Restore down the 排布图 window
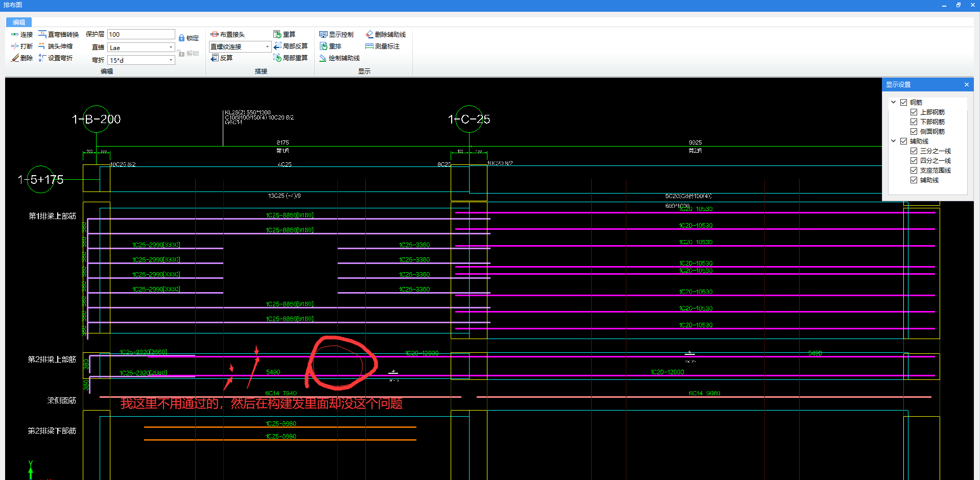 (958, 5)
